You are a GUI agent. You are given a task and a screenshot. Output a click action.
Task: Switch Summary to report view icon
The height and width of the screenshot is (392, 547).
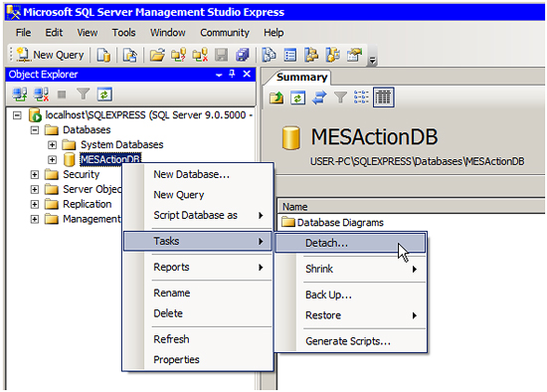(383, 98)
